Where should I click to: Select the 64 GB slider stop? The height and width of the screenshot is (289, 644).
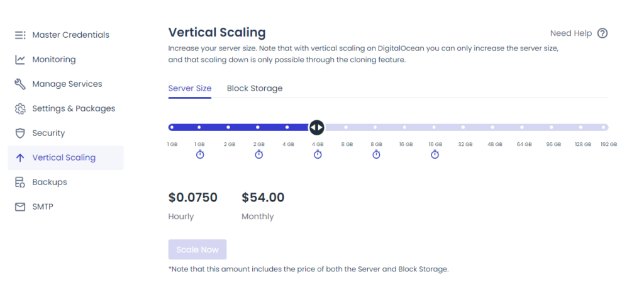[x=521, y=127]
